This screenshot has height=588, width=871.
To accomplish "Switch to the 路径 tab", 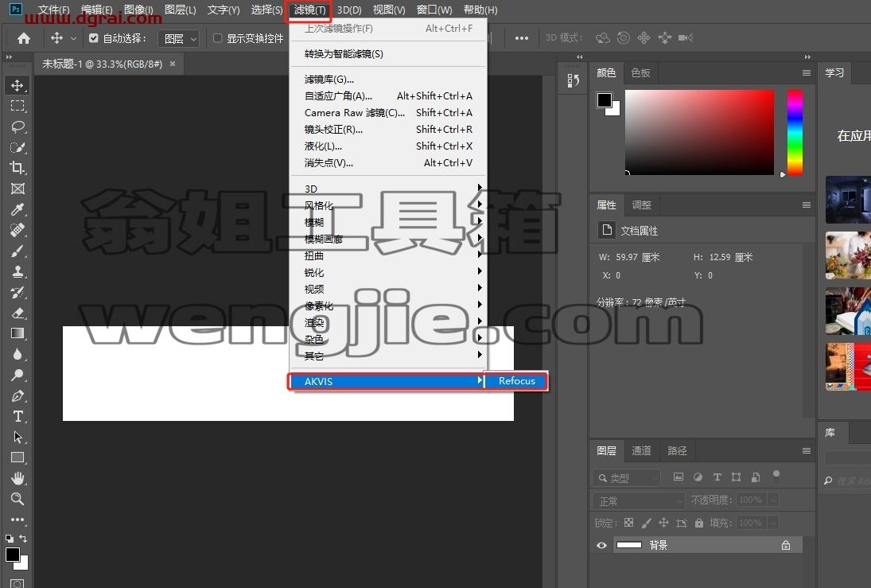I will tap(677, 450).
